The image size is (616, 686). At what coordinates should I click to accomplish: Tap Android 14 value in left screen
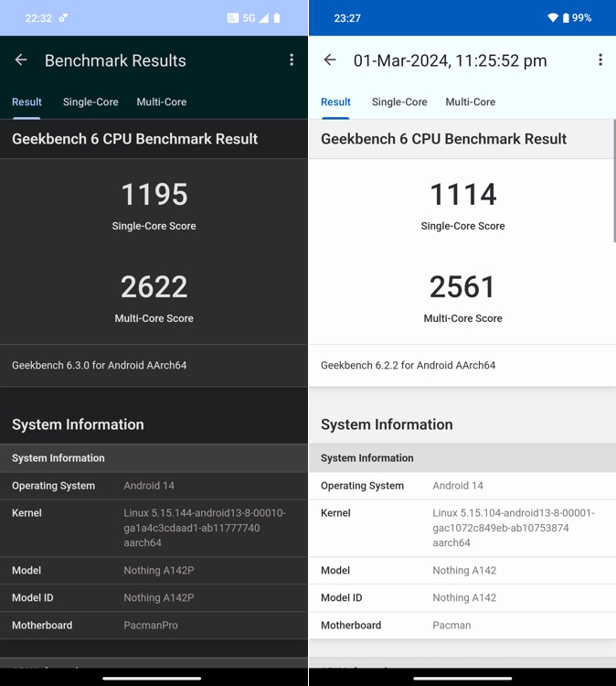149,486
